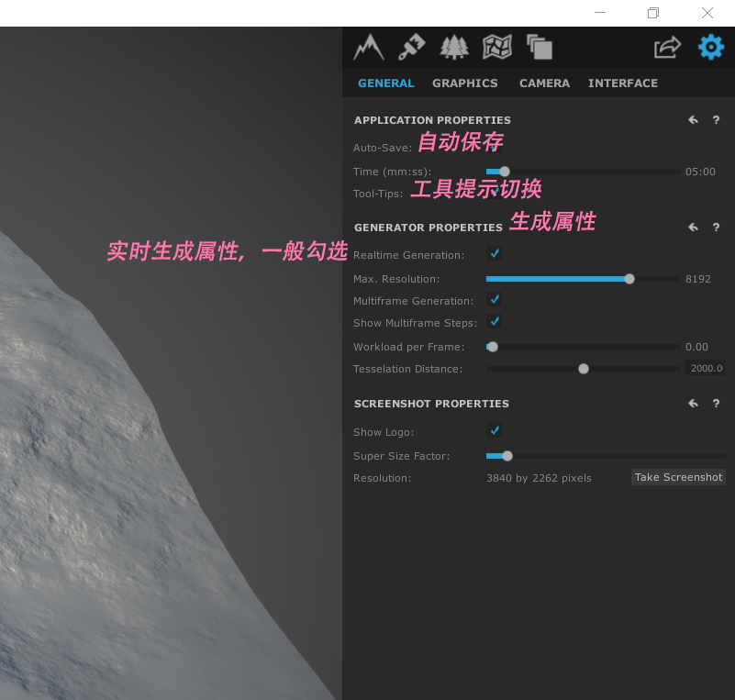Open the CAMERA settings tab
The image size is (735, 700).
tap(544, 83)
